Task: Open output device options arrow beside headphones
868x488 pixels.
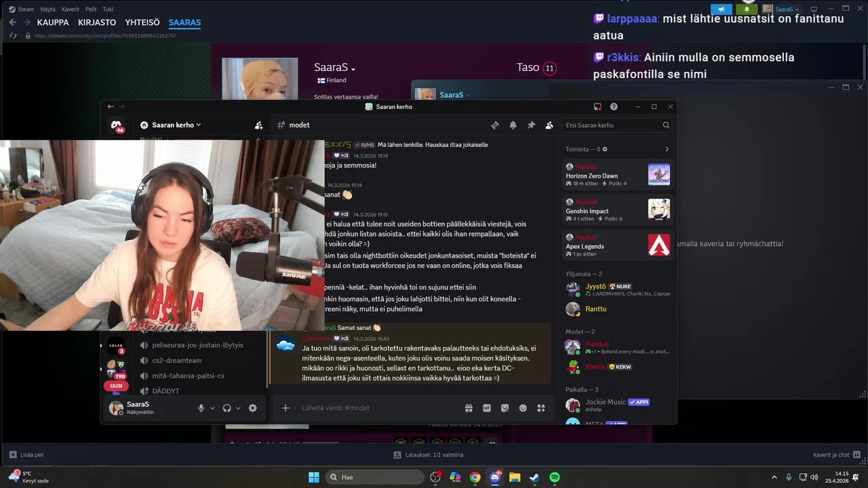Action: click(238, 408)
